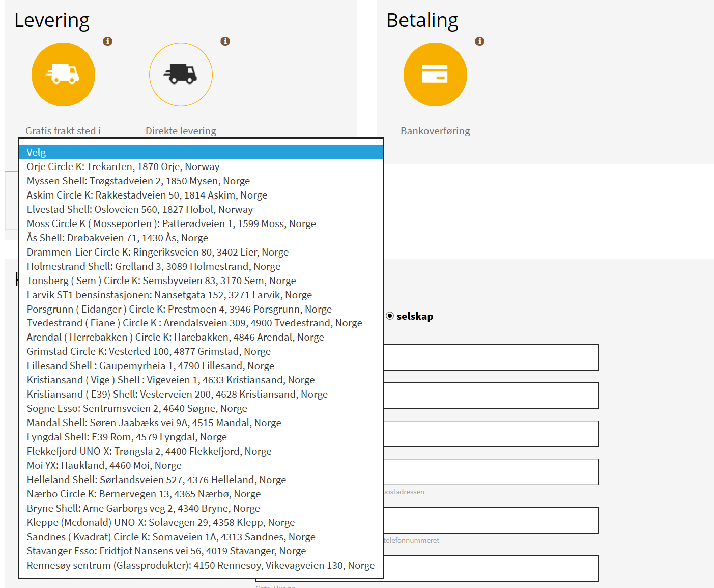Click the Gratis frakt sted i label
Screen dimensions: 714x588
coord(63,131)
